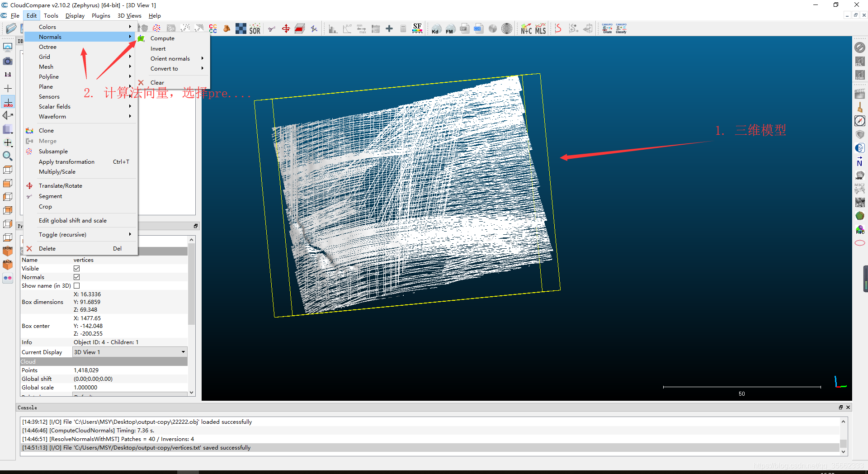
Task: Open the File menu
Action: tap(15, 16)
